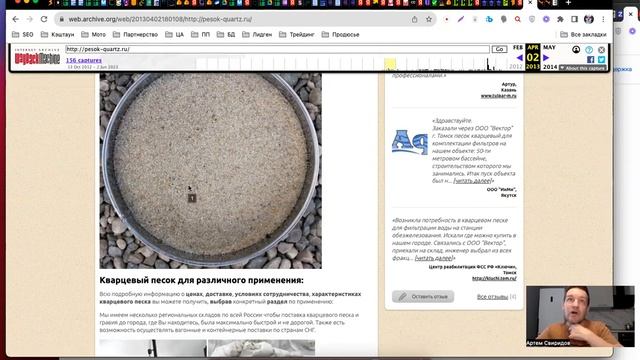Viewport: 640px width, 360px height.
Task: Open the Все закладки folder
Action: tap(583, 35)
